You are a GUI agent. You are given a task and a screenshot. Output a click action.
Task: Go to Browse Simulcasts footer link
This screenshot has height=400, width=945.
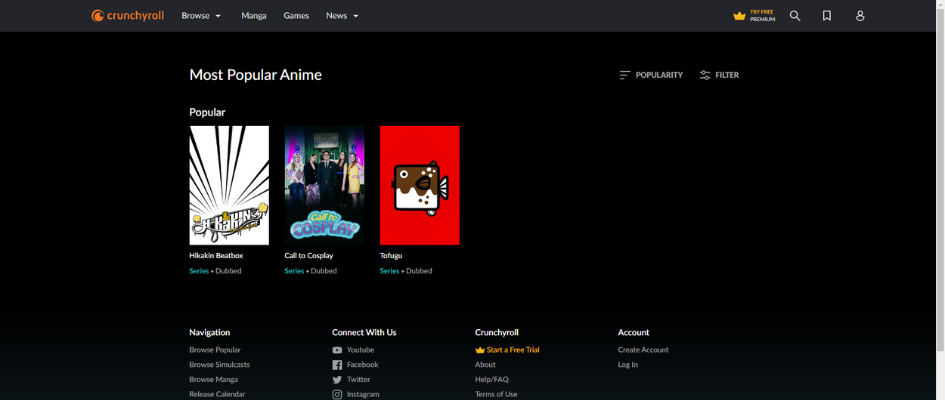pos(219,364)
